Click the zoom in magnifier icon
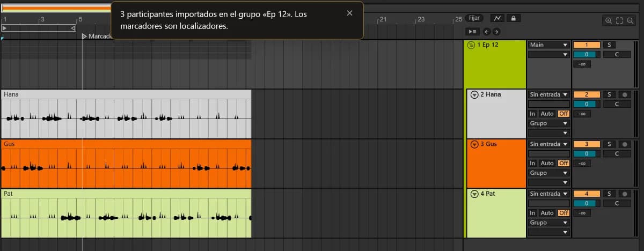The image size is (644, 251). click(x=609, y=20)
